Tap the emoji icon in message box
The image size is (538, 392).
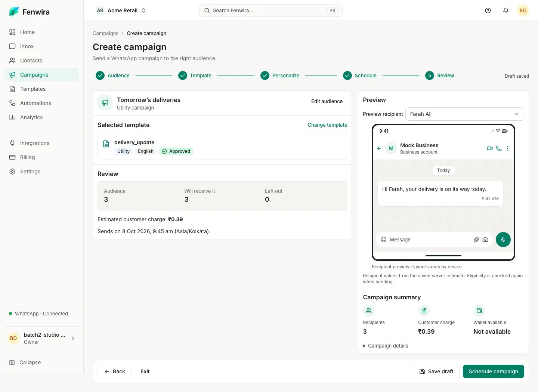pyautogui.click(x=384, y=240)
